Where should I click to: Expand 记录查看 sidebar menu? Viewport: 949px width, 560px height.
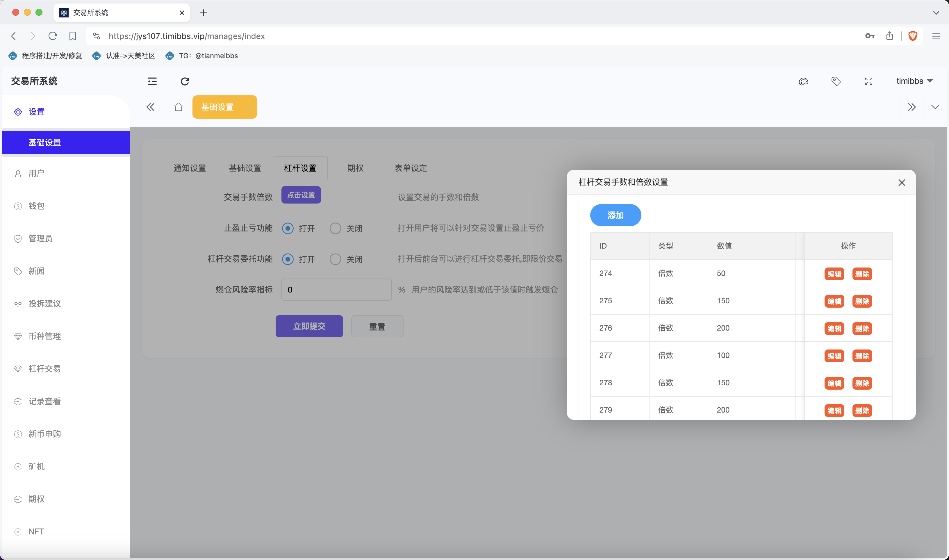(66, 402)
